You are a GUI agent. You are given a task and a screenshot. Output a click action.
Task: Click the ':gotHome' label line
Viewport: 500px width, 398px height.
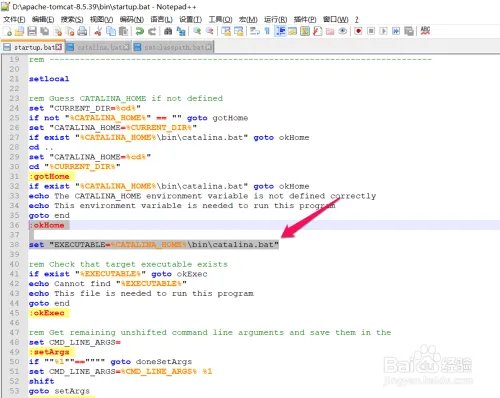pos(49,176)
